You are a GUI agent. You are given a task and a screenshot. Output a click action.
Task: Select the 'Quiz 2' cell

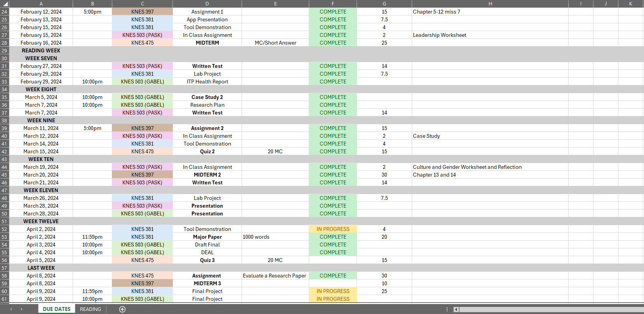(207, 151)
